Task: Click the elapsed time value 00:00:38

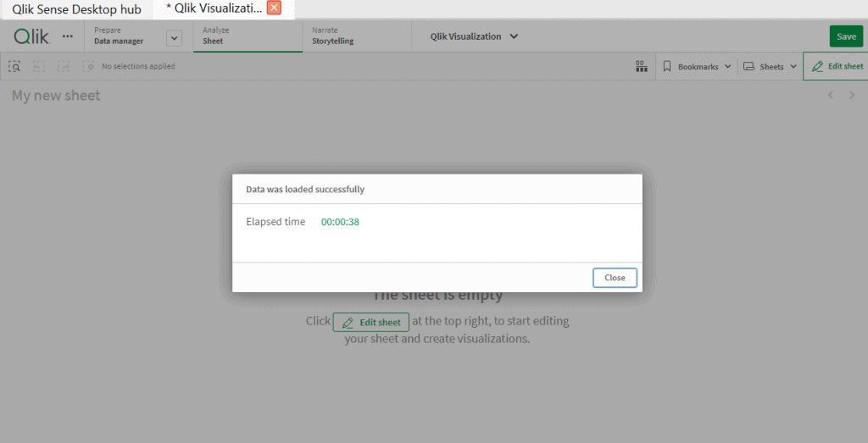Action: click(340, 222)
